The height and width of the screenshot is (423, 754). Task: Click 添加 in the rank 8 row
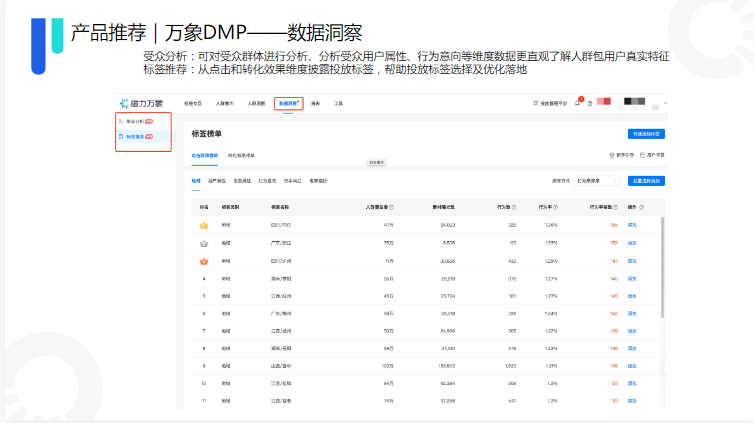point(632,348)
